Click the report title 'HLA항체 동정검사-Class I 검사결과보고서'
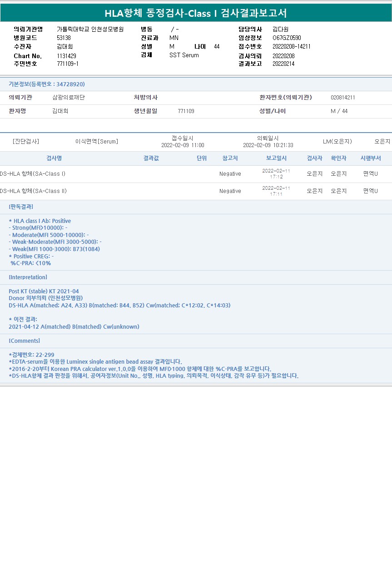392x563 pixels. point(196,13)
